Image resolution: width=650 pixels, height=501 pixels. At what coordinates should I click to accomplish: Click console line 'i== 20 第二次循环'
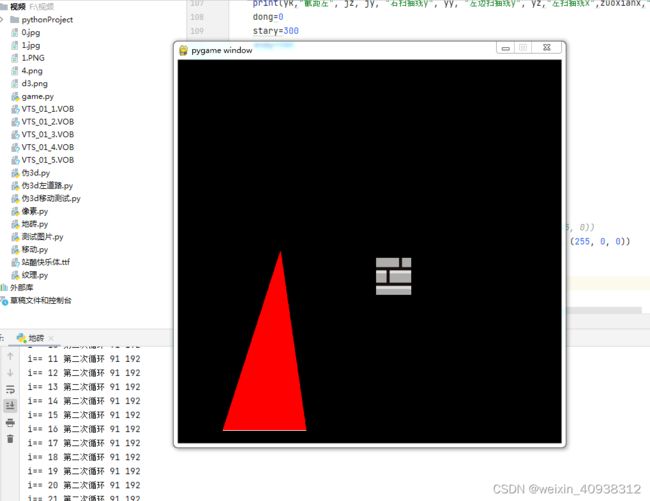[84, 485]
